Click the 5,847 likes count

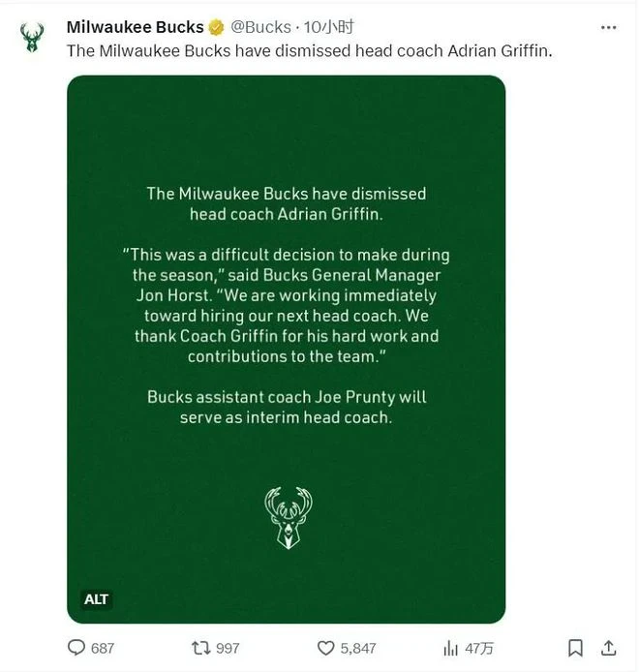click(x=358, y=648)
